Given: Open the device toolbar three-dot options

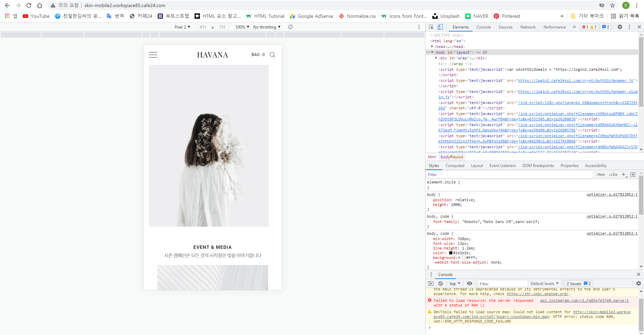Looking at the screenshot, I should (419, 27).
